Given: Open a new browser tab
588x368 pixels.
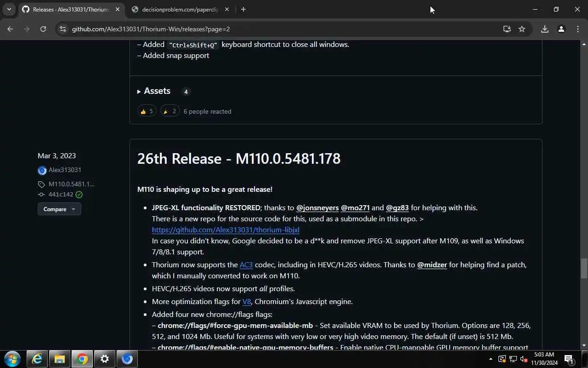Looking at the screenshot, I should (243, 9).
